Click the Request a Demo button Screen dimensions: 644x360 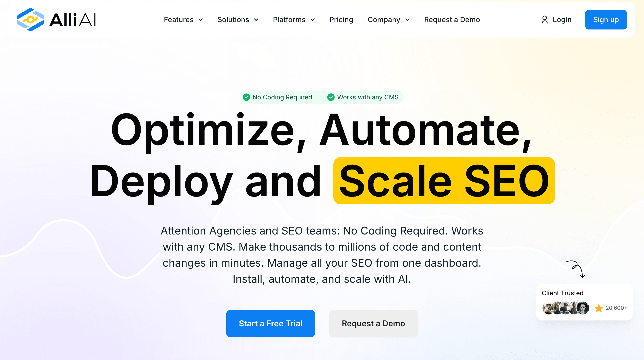coord(373,323)
